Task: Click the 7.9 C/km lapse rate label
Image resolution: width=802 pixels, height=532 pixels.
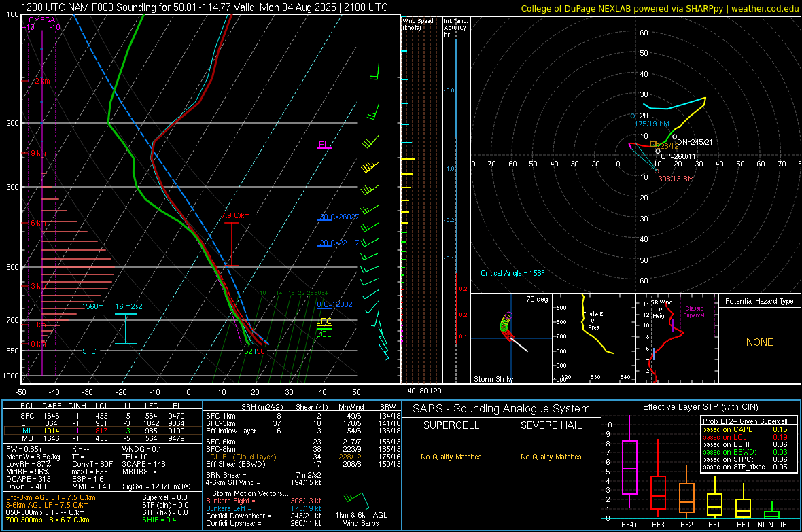Action: 235,216
